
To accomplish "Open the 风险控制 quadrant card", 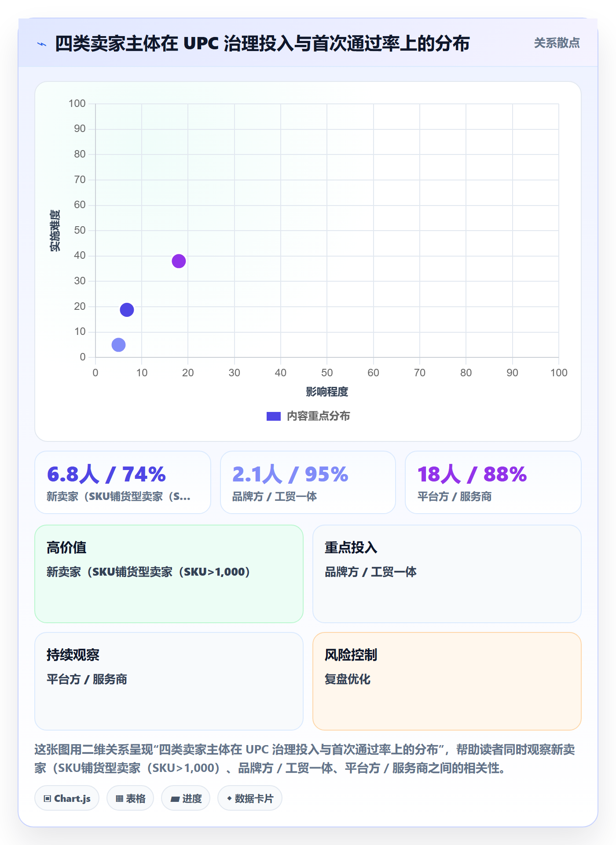I will (447, 681).
